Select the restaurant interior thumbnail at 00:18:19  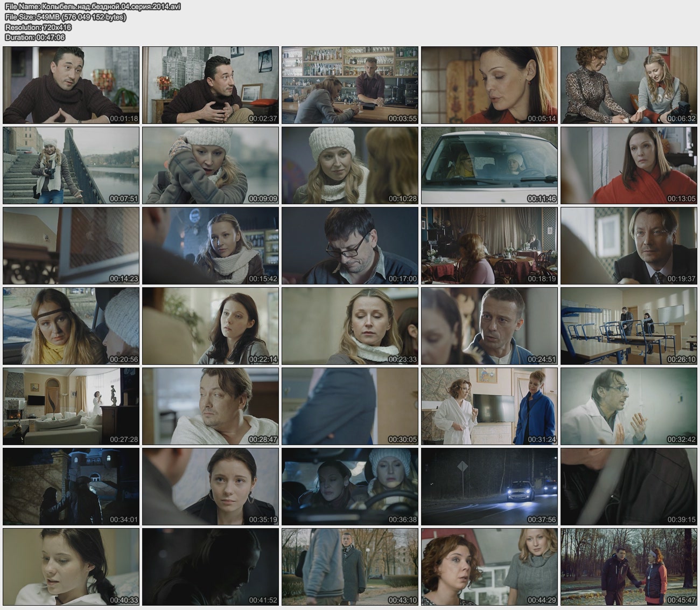pos(489,246)
